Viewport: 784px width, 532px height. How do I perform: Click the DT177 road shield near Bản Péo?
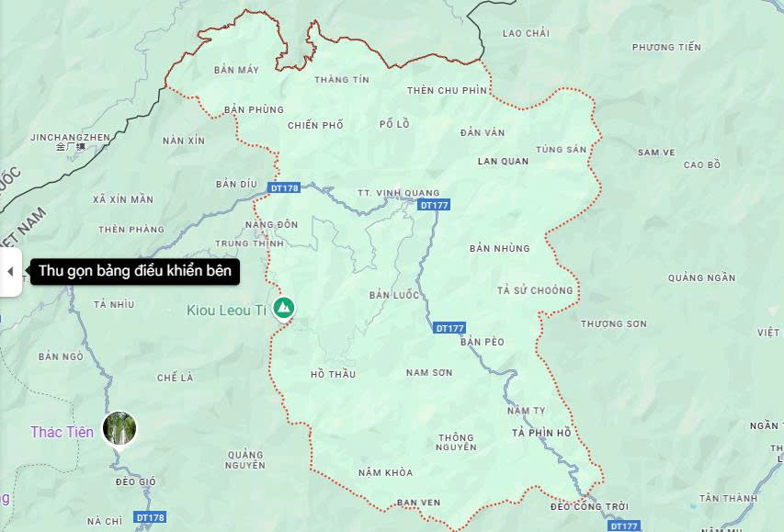[x=449, y=328]
